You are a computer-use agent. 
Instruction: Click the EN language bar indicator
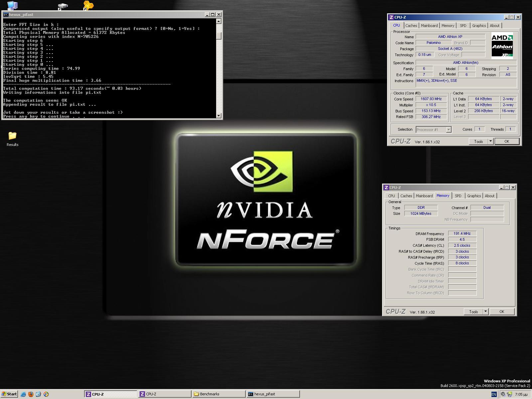click(x=494, y=394)
